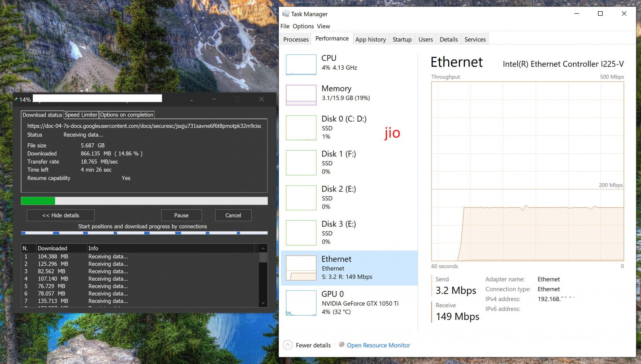Click Fewer details collapse arrow icon
This screenshot has width=641, height=364.
(x=287, y=345)
